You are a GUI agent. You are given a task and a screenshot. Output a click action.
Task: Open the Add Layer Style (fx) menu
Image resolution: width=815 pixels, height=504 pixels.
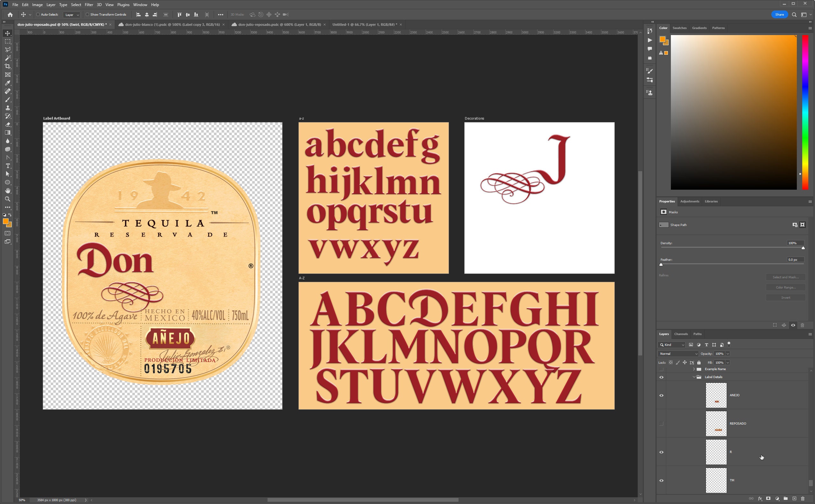(x=760, y=498)
